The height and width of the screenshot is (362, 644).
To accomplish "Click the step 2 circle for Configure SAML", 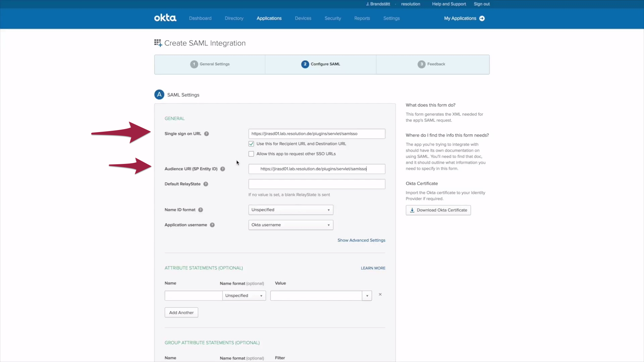I will click(x=305, y=64).
